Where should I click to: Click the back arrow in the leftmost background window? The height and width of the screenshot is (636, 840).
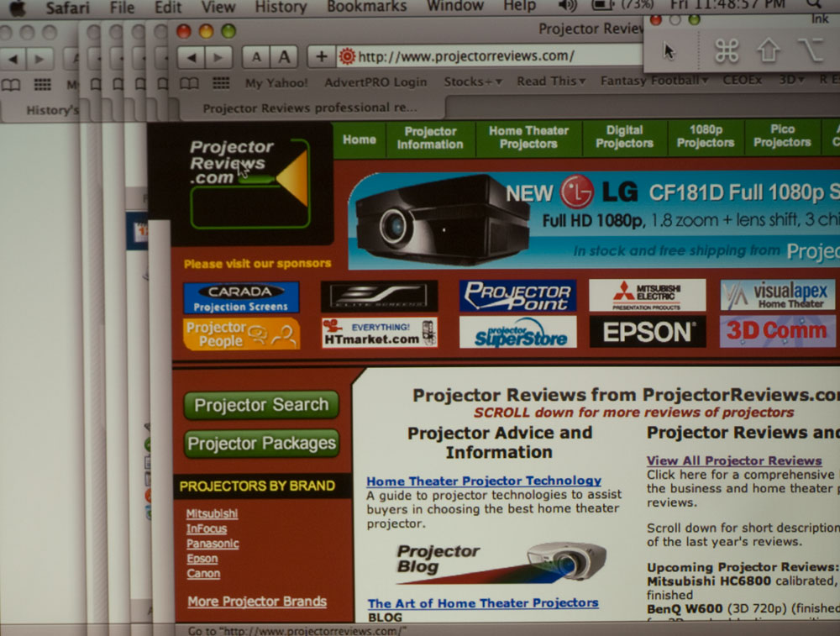pos(13,59)
